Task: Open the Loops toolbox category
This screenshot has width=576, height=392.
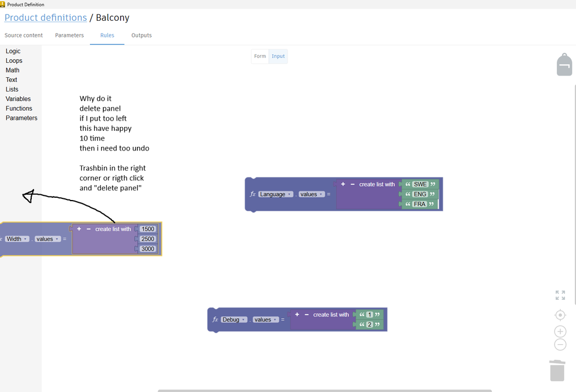Action: pyautogui.click(x=14, y=61)
